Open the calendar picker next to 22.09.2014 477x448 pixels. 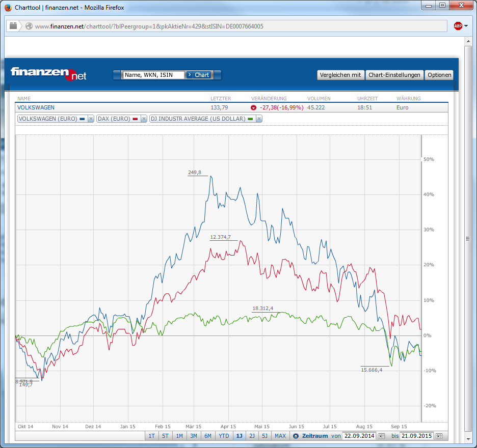point(381,436)
